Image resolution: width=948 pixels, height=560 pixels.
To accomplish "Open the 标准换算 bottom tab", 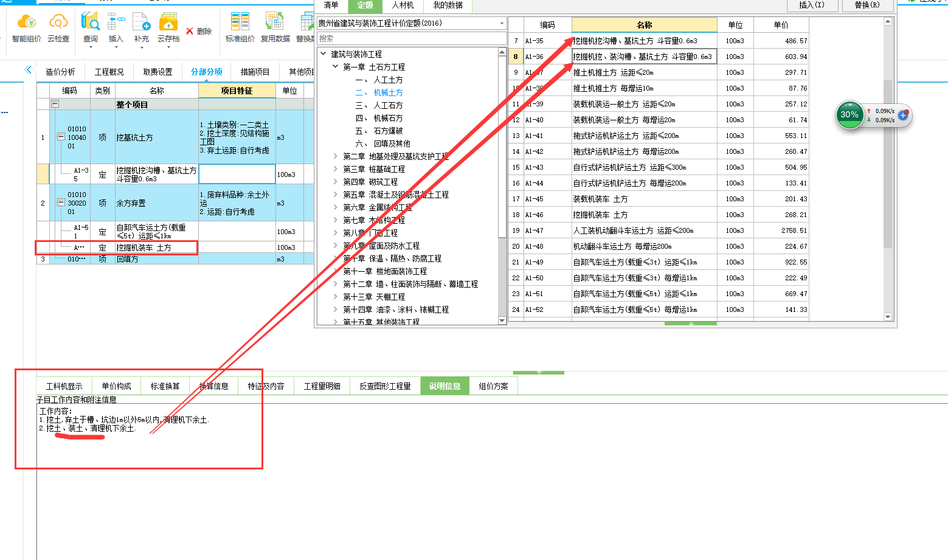I will point(165,386).
